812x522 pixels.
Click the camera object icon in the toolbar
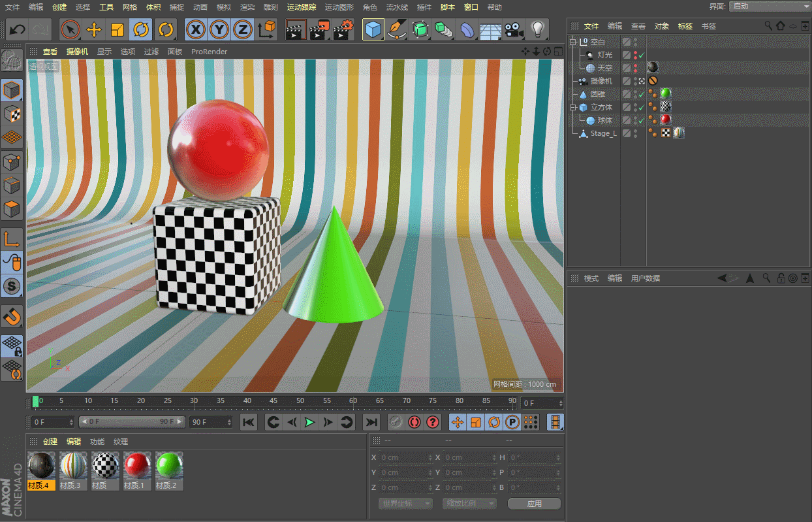pos(514,29)
